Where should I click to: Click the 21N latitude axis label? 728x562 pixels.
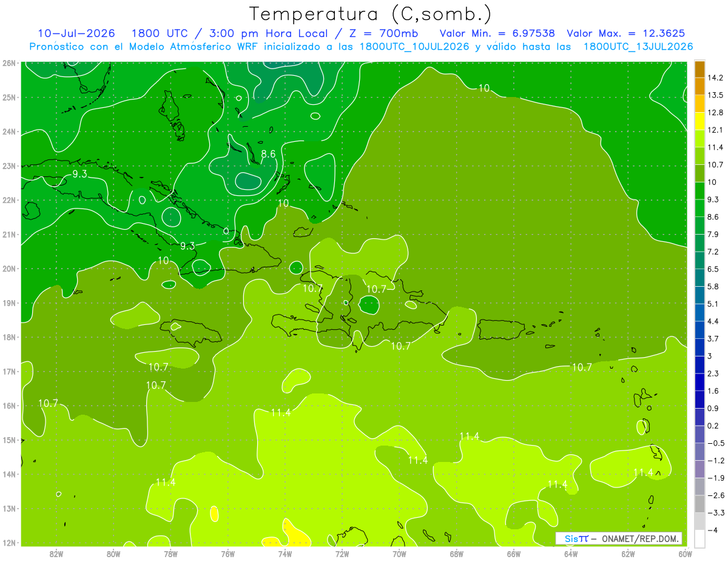click(9, 234)
